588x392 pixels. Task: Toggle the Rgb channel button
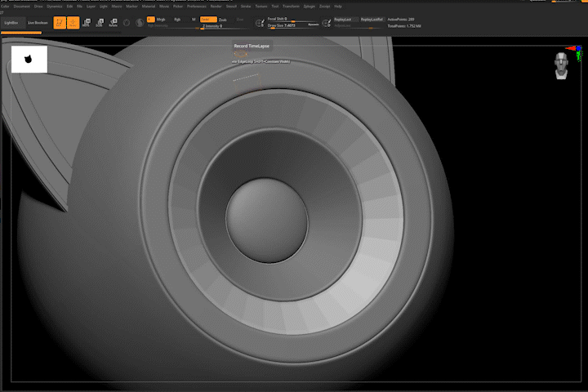(177, 19)
